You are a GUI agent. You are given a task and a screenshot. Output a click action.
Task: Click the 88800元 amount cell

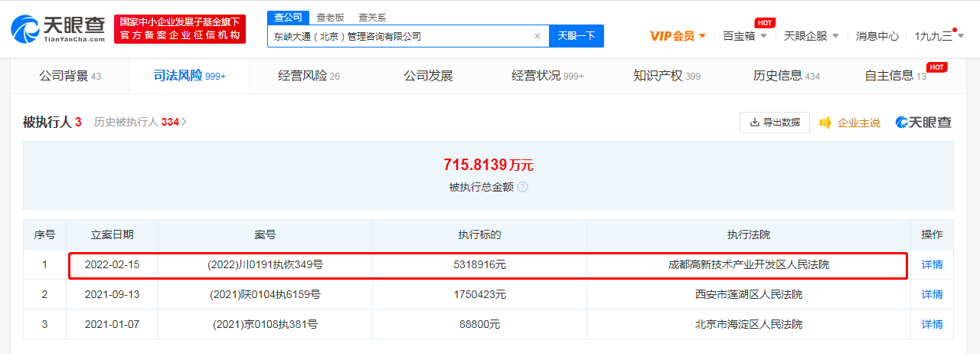(x=479, y=324)
